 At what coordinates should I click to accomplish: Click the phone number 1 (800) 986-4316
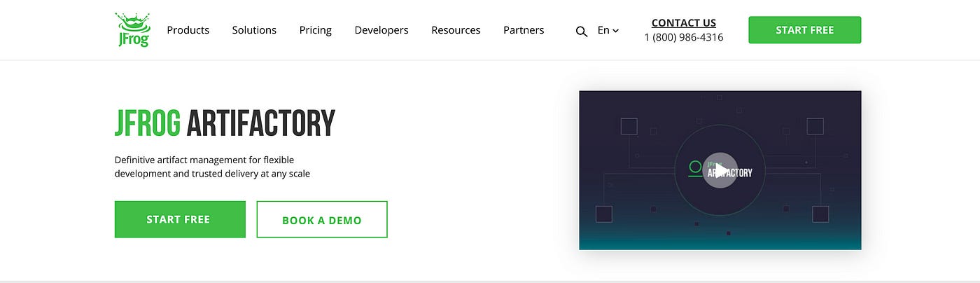pos(684,38)
